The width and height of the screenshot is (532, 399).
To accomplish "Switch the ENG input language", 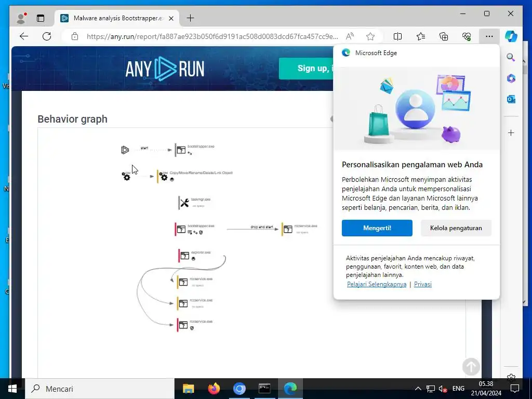I will point(458,389).
